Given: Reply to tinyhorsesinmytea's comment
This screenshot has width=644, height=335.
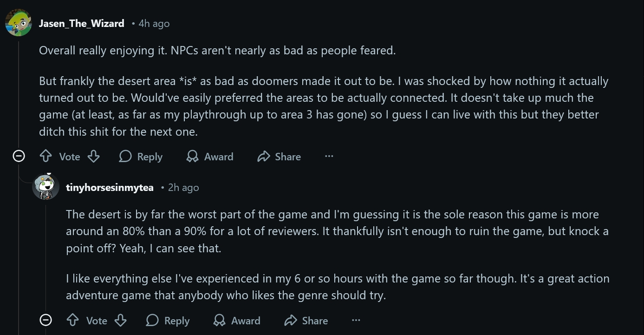Looking at the screenshot, I should [168, 321].
